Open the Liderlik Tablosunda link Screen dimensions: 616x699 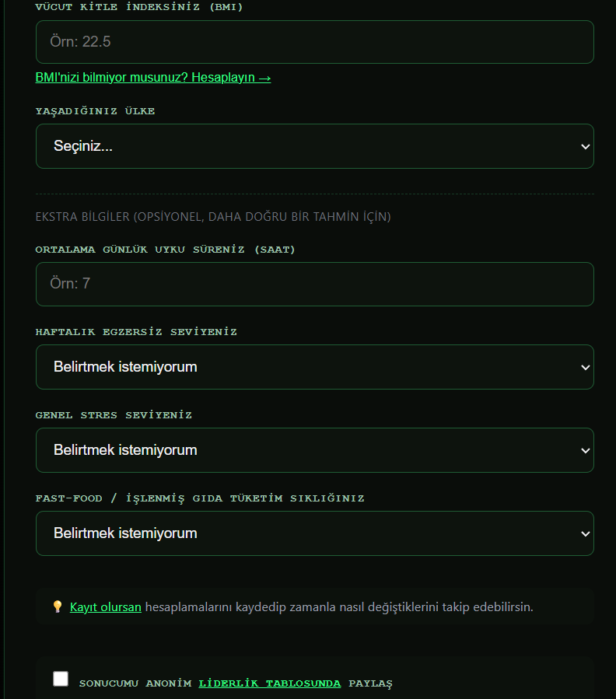269,683
